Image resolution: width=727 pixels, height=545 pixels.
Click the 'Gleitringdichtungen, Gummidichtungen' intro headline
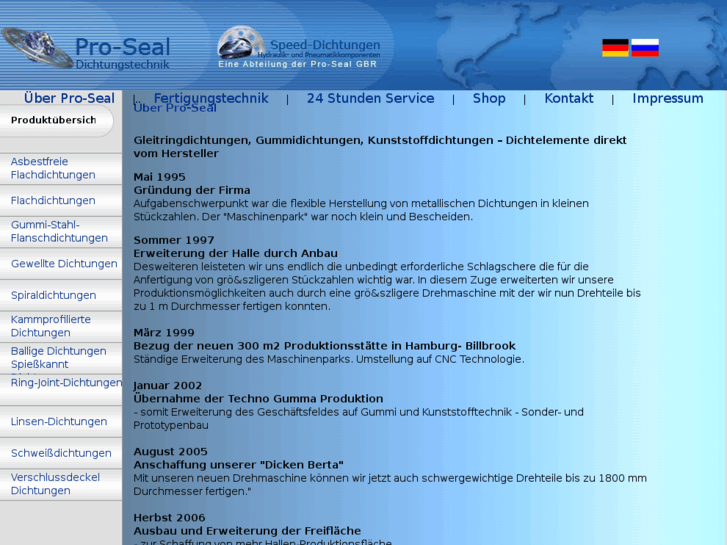pos(380,147)
